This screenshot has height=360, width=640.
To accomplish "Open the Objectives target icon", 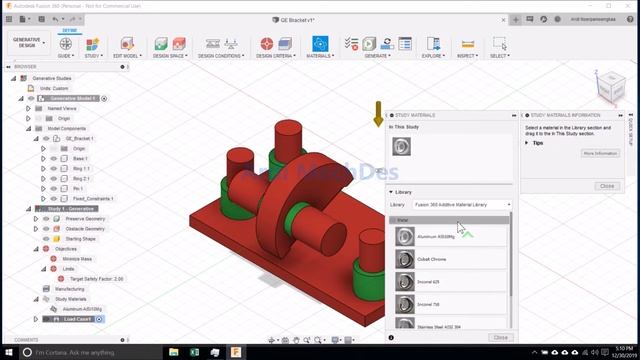I will tap(267, 44).
